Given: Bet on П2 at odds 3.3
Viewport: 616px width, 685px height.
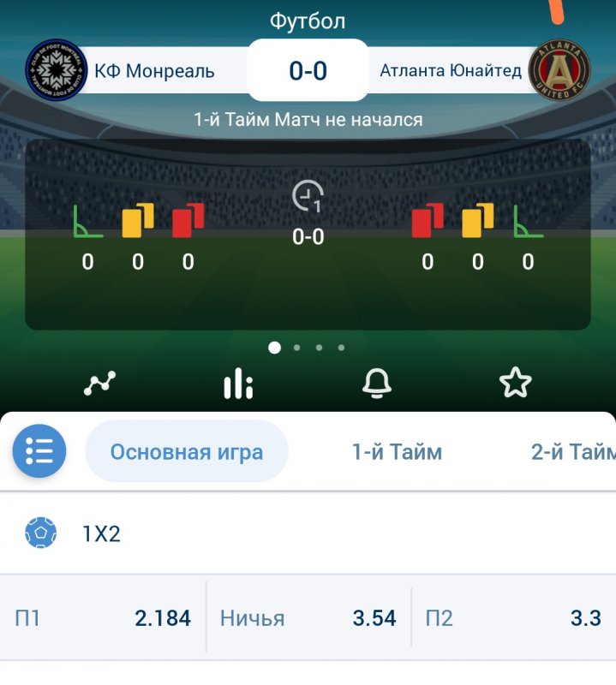Looking at the screenshot, I should pos(514,617).
